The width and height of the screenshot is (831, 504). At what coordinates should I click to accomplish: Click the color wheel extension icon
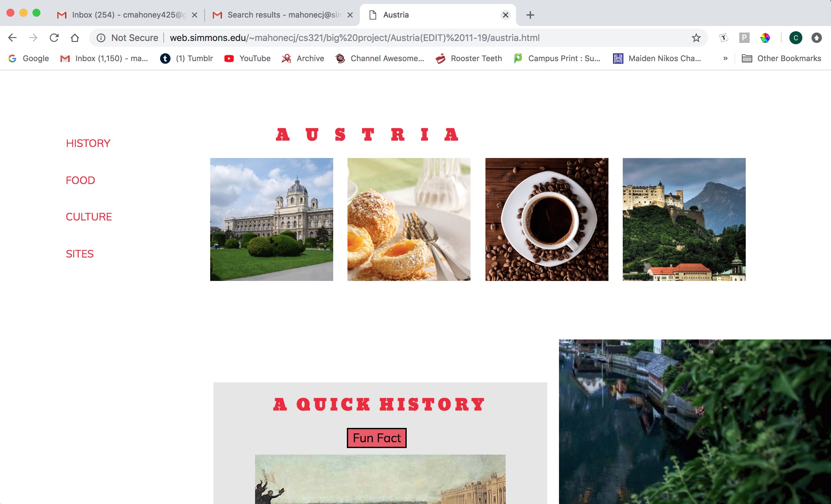pos(765,38)
